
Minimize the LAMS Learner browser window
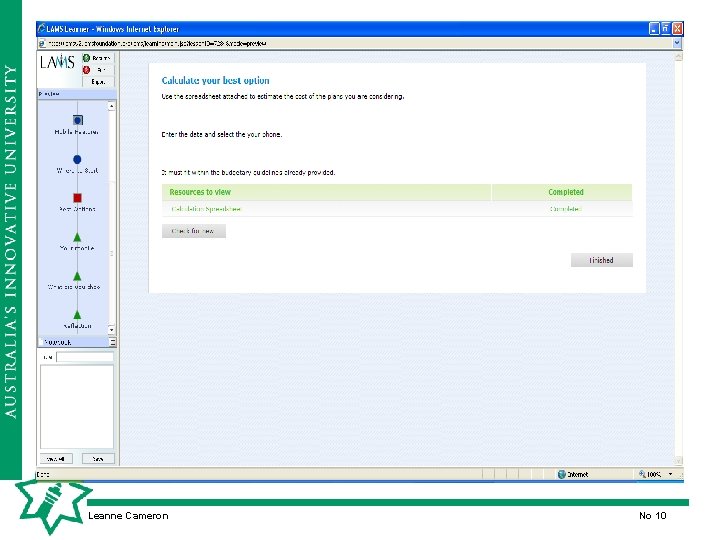coord(655,29)
